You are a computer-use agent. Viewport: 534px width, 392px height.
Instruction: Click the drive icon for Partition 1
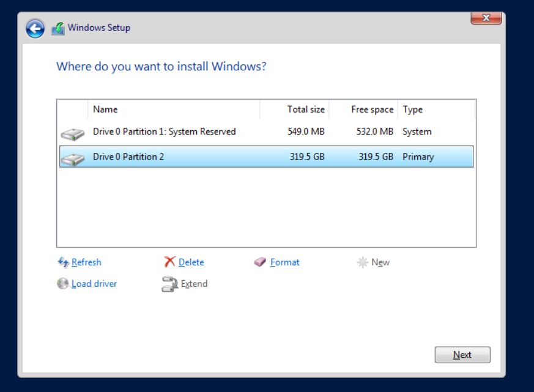click(x=73, y=133)
